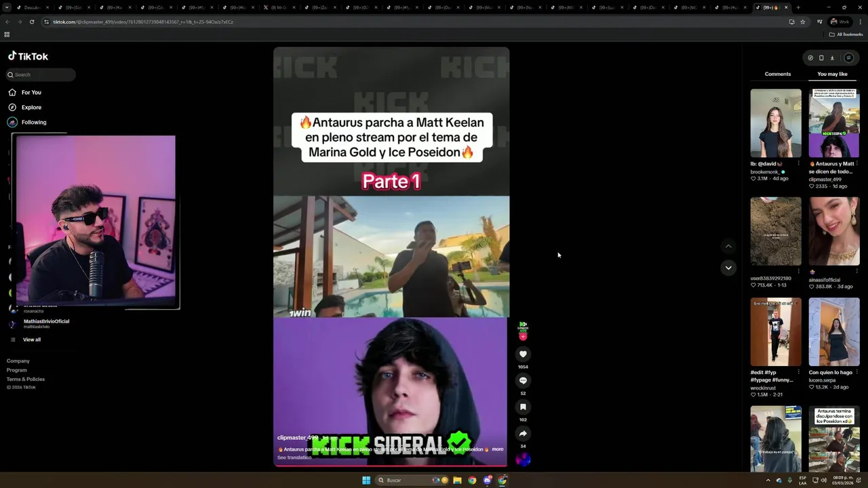
Task: Share the video using the arrow icon
Action: (x=523, y=433)
